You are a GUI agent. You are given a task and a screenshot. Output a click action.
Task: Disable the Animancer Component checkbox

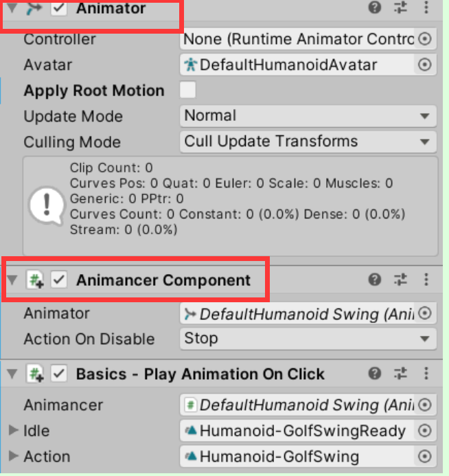coord(60,280)
